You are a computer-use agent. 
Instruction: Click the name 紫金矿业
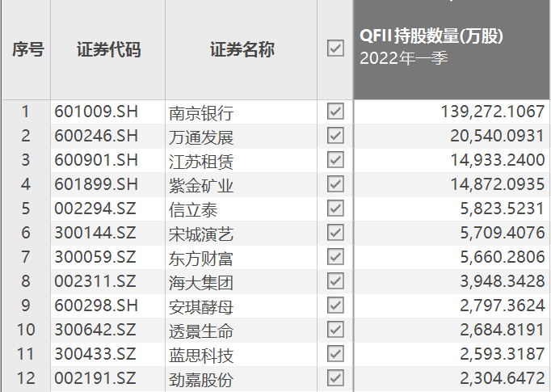201,186
